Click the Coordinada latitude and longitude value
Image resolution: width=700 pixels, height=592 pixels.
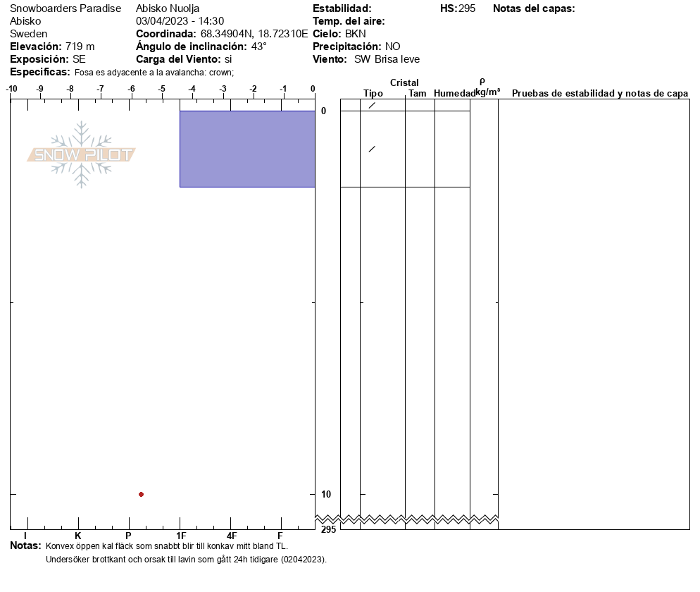click(254, 34)
